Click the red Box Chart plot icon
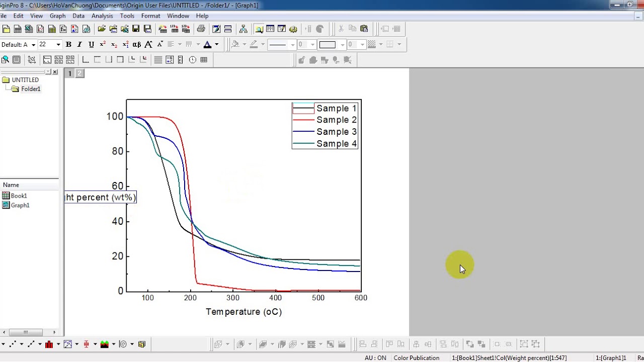Image resolution: width=644 pixels, height=362 pixels. pos(87,344)
